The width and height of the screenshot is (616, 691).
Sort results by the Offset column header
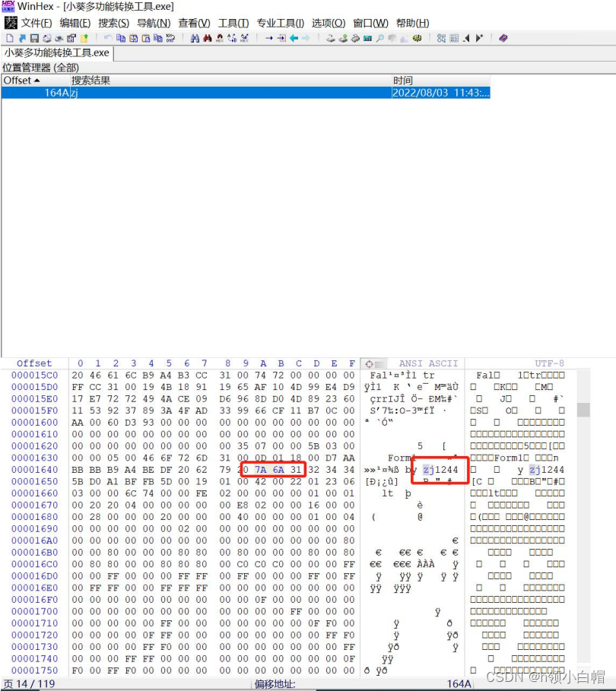pos(35,81)
